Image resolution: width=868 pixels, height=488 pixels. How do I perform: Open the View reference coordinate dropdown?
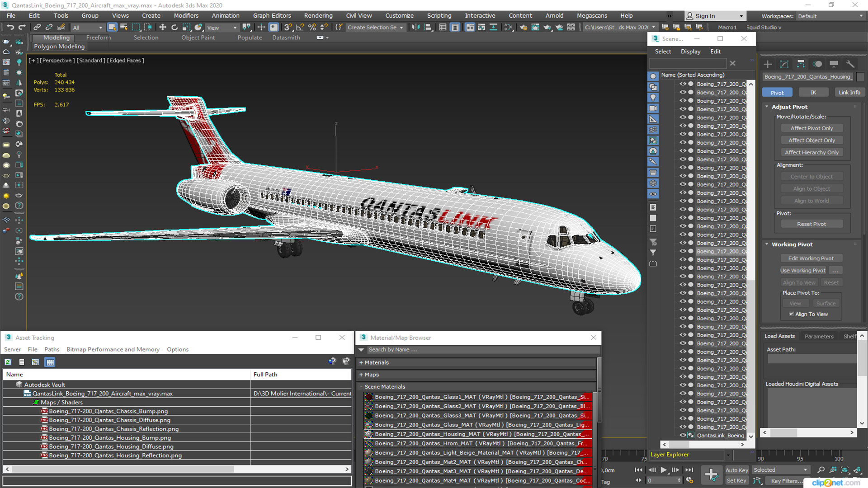pyautogui.click(x=222, y=28)
